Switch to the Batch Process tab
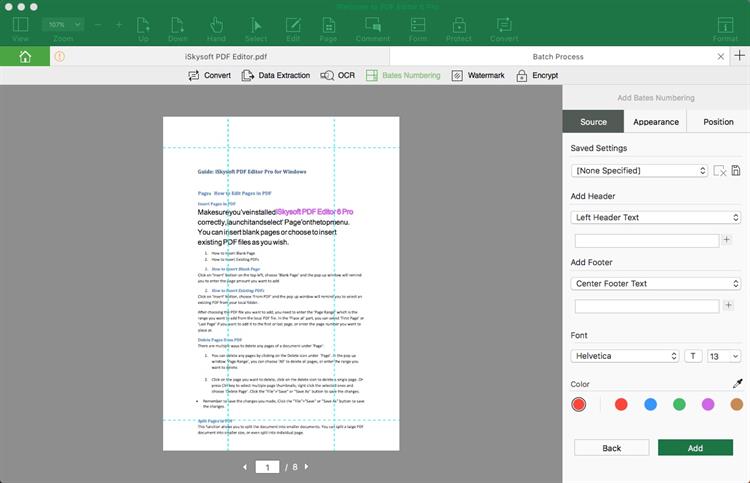 point(558,56)
